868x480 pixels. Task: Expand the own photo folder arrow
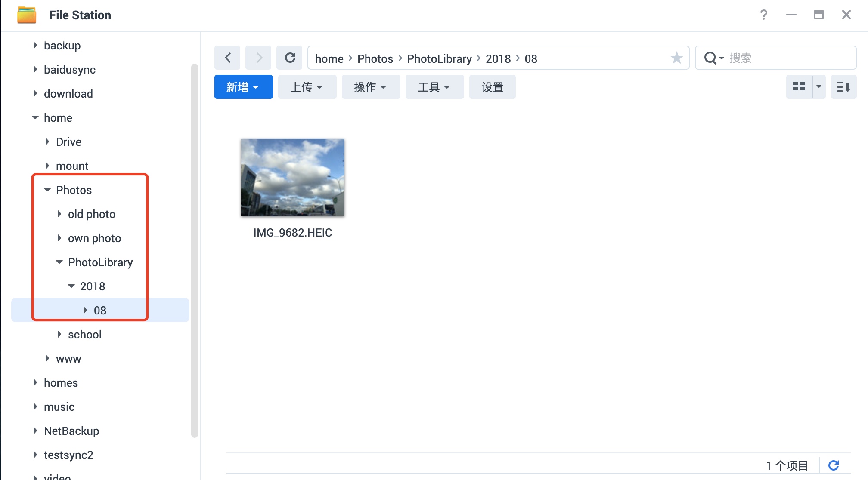pyautogui.click(x=59, y=238)
